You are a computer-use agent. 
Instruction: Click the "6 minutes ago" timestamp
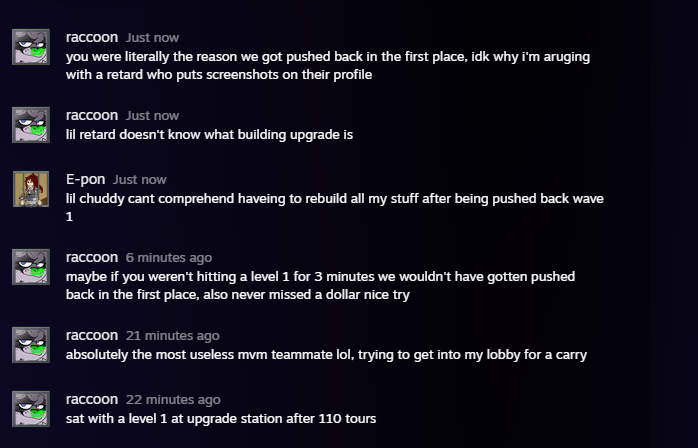(168, 258)
